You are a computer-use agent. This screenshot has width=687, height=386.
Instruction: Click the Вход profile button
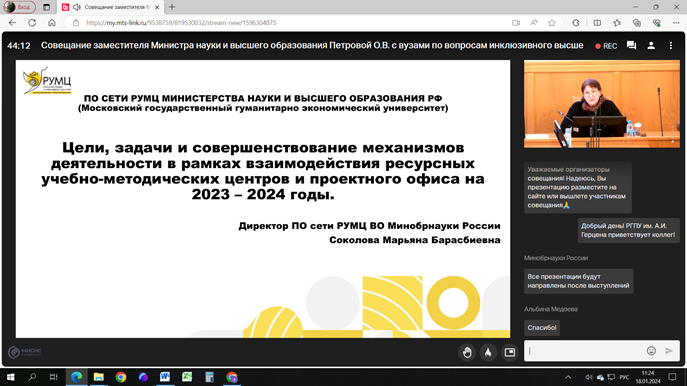pos(19,7)
